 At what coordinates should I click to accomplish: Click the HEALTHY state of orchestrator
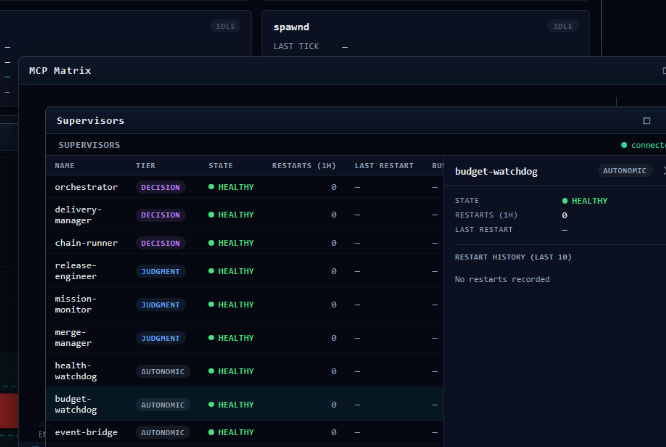(x=231, y=187)
